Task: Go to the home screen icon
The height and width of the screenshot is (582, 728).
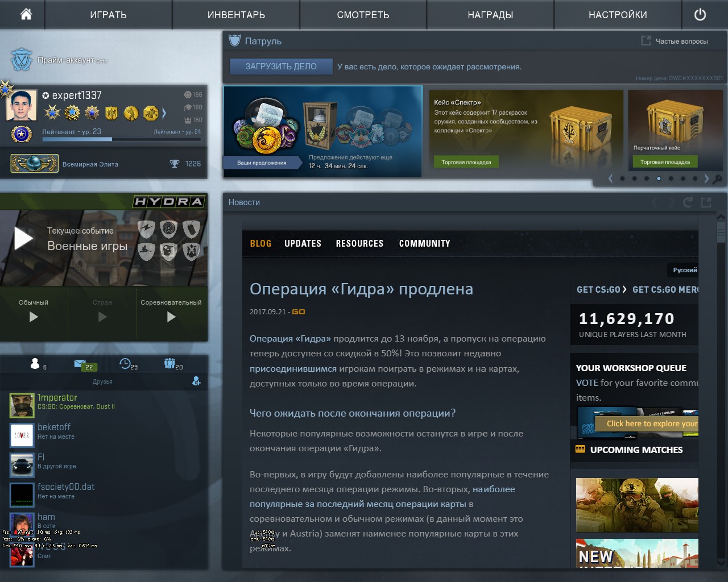Action: 26,14
